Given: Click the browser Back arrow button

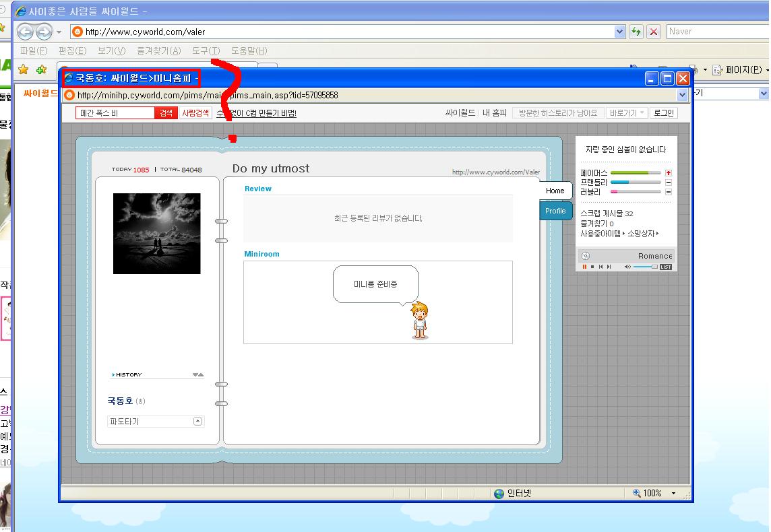Looking at the screenshot, I should [x=26, y=32].
